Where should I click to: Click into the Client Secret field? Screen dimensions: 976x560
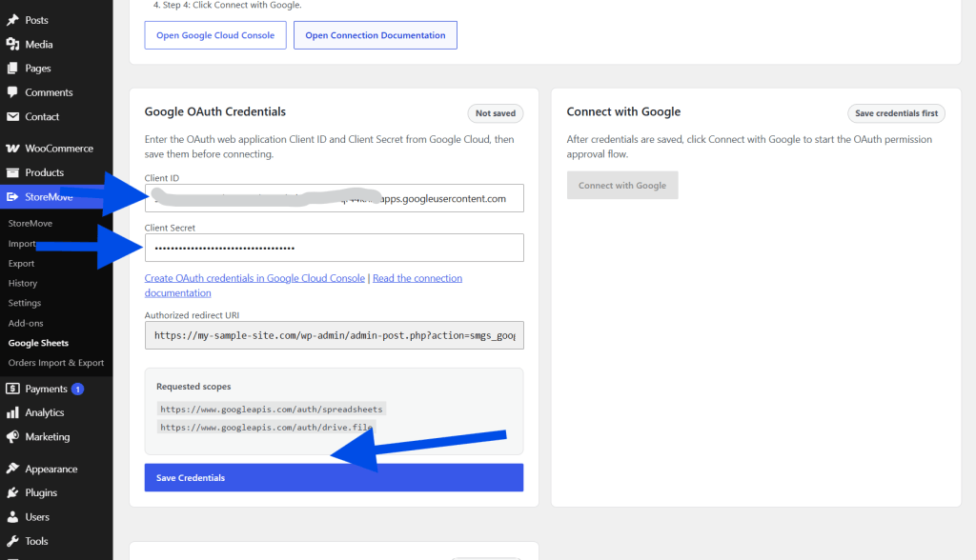coord(335,248)
